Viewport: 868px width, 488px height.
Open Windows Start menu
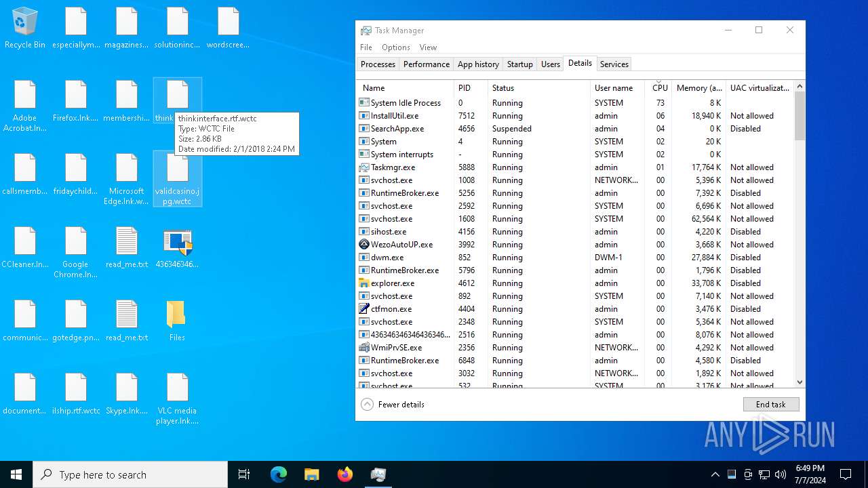(16, 474)
